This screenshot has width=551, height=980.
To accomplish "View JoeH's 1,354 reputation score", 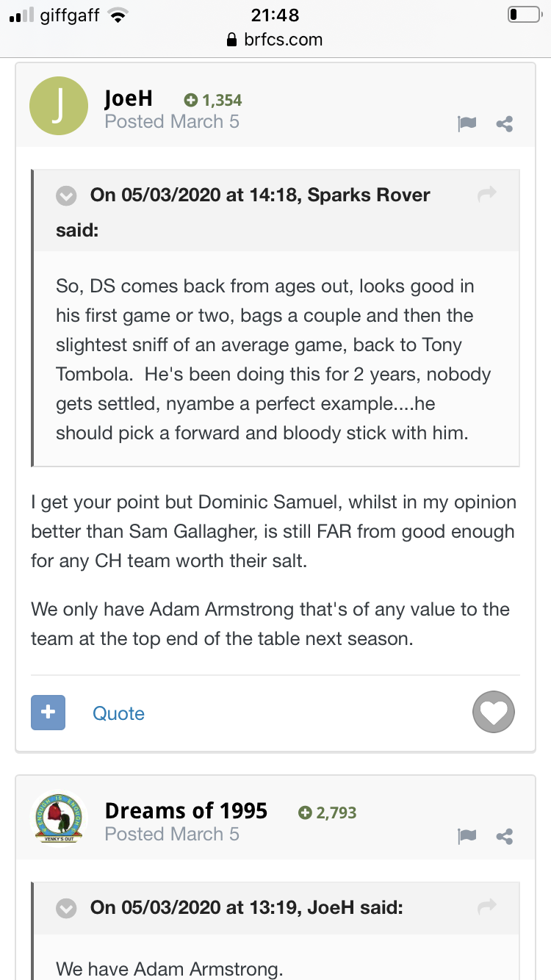I will [x=213, y=101].
